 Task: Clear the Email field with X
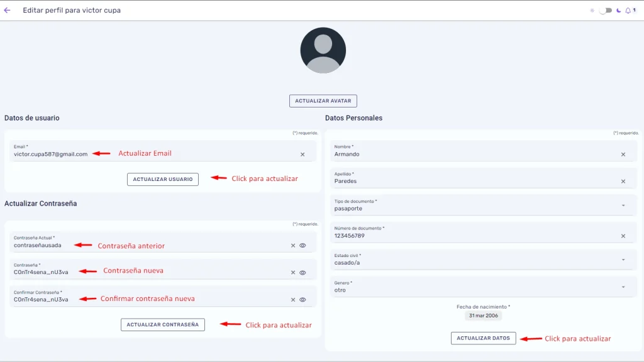(x=303, y=155)
